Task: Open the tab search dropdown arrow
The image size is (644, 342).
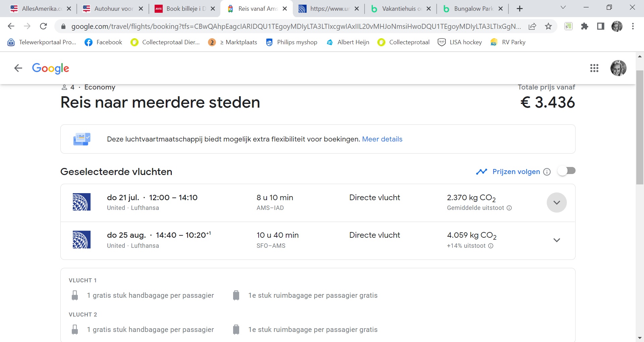Action: click(563, 8)
